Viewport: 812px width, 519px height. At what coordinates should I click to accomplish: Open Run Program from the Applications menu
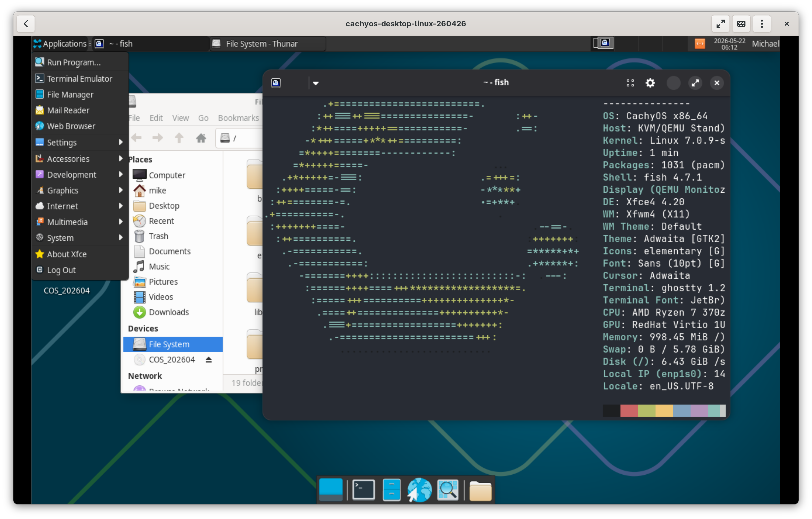[x=80, y=62]
